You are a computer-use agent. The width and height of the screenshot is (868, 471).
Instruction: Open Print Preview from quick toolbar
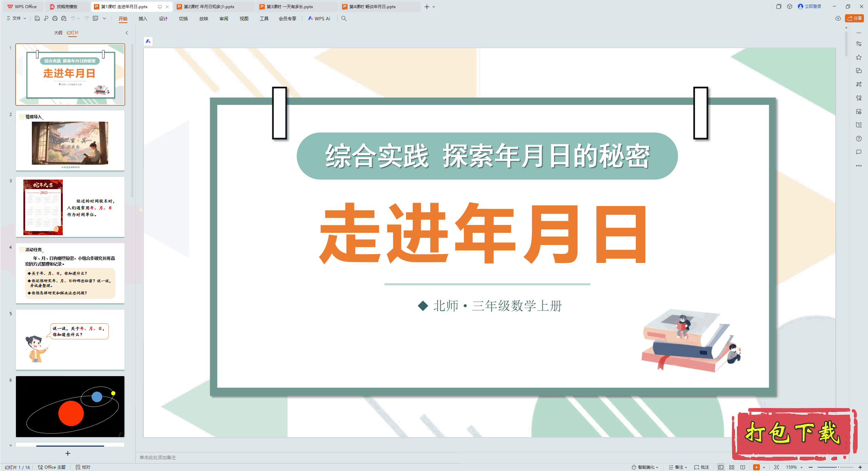coord(64,18)
